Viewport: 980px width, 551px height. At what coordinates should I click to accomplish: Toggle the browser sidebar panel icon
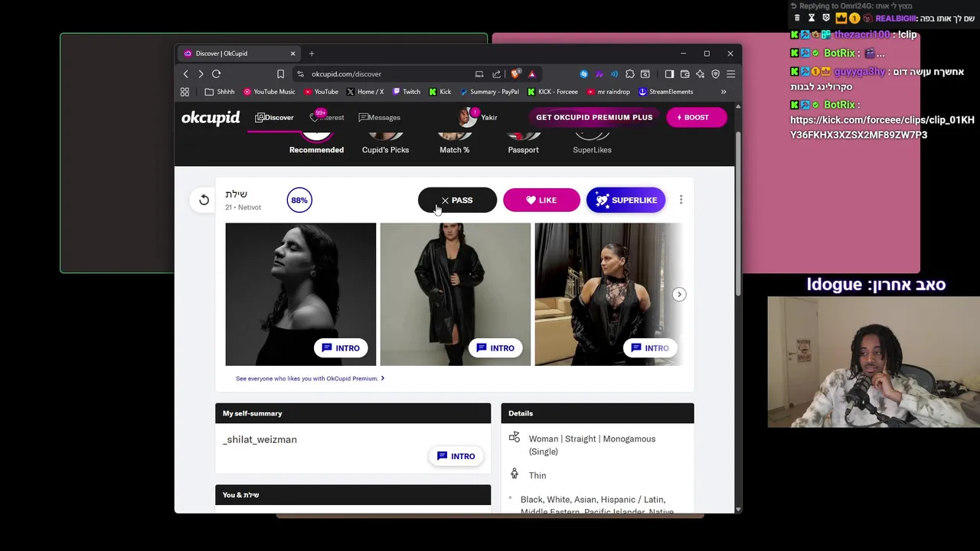(669, 74)
